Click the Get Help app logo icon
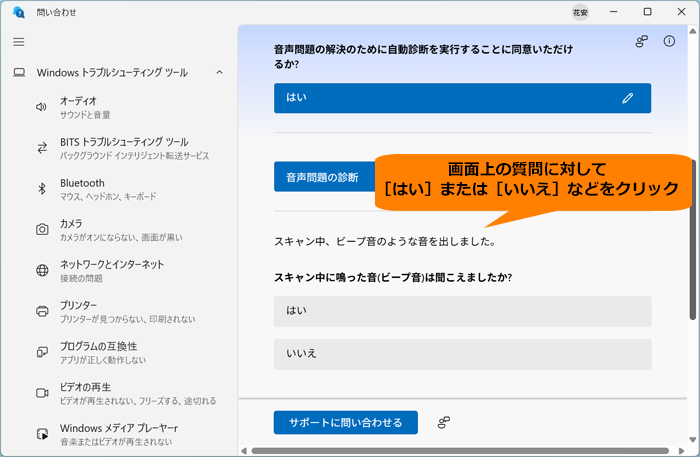 [19, 12]
